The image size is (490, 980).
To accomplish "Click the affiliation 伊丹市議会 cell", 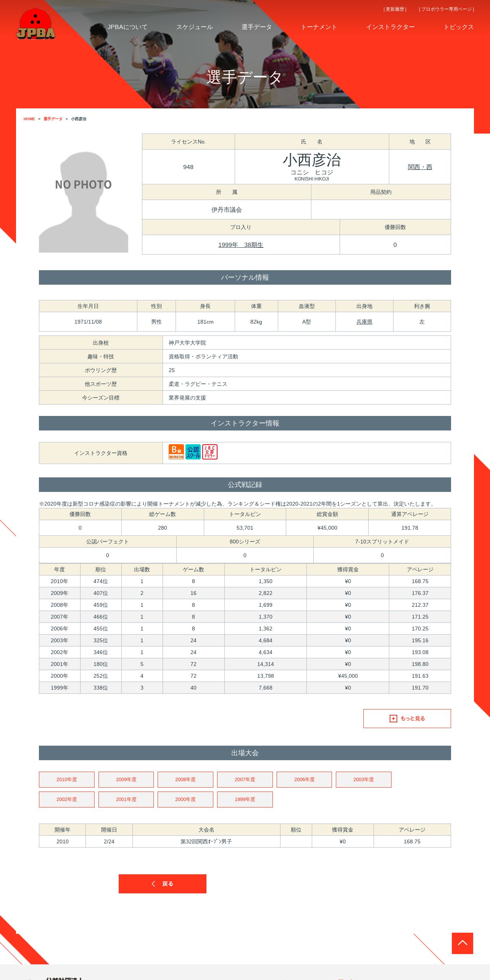I will pyautogui.click(x=227, y=210).
